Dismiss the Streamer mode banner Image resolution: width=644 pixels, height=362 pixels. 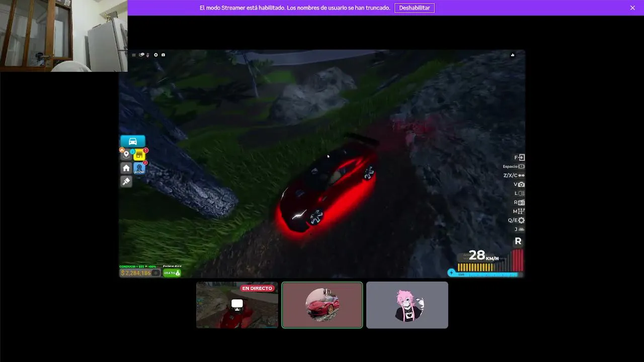click(x=632, y=8)
